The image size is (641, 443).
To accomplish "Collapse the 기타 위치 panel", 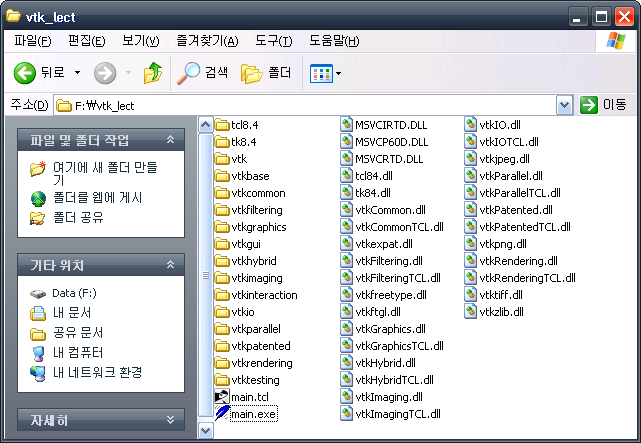I will click(x=170, y=265).
